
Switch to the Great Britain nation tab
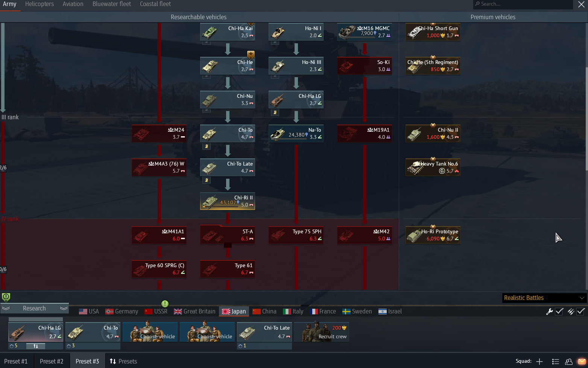194,312
